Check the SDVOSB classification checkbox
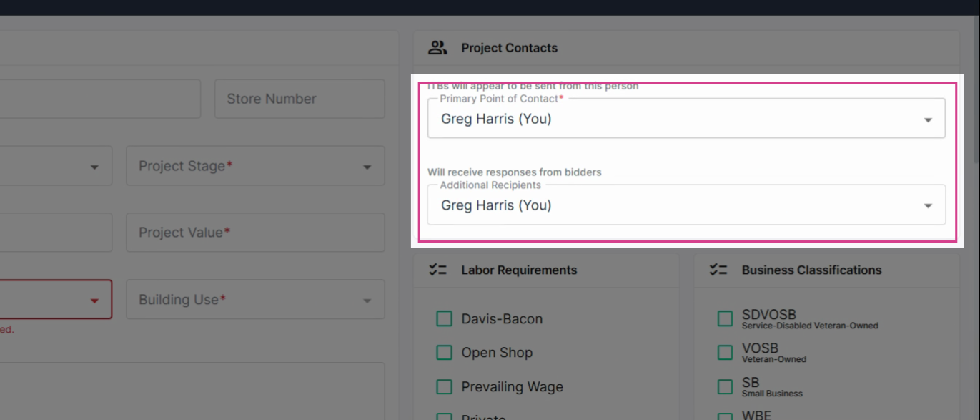This screenshot has height=420, width=980. click(x=725, y=318)
